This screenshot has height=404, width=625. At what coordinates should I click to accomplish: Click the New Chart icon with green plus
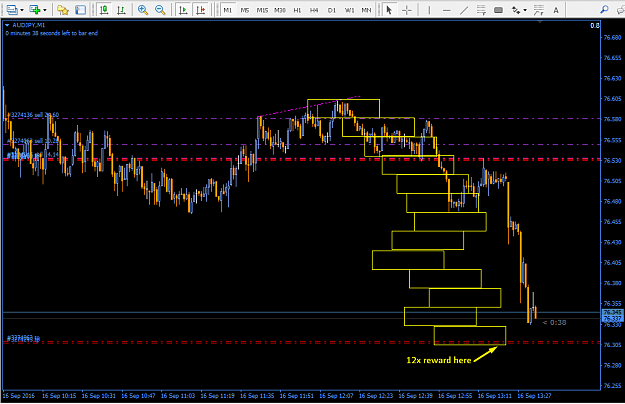pyautogui.click(x=35, y=10)
